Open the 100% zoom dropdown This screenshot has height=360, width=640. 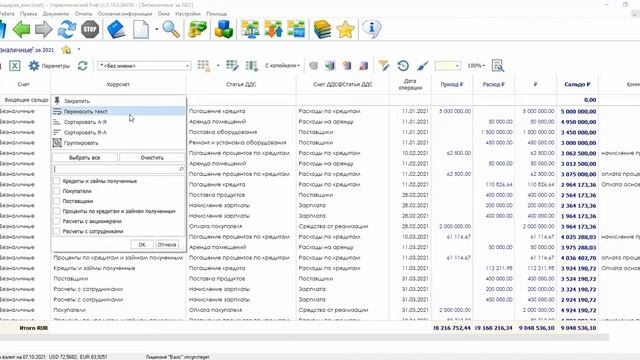pos(476,65)
